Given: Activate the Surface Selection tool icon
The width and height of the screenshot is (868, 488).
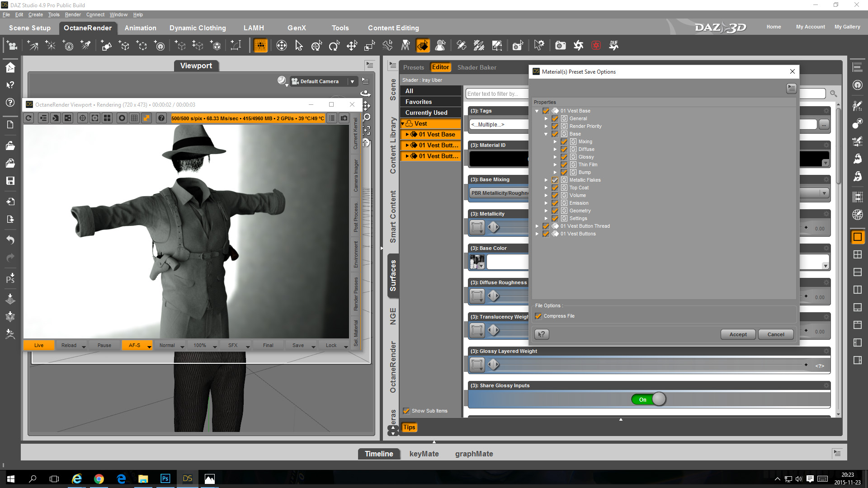Looking at the screenshot, I should pyautogui.click(x=423, y=45).
